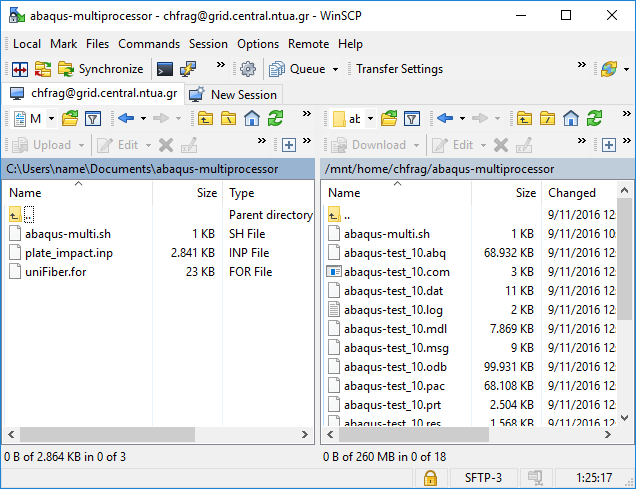Image resolution: width=636 pixels, height=489 pixels.
Task: Select uniFiber.for in local panel
Action: (56, 272)
